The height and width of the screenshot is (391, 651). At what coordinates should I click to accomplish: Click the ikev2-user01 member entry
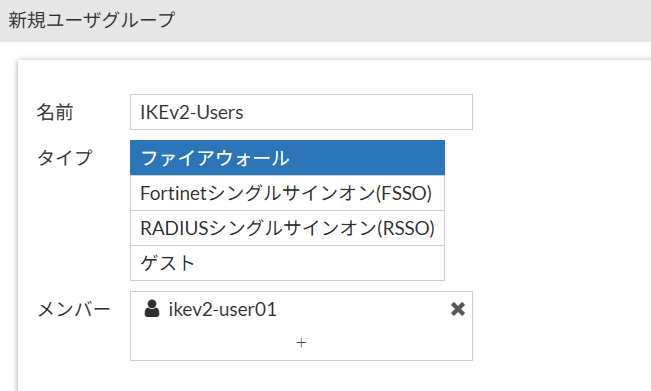pos(301,309)
